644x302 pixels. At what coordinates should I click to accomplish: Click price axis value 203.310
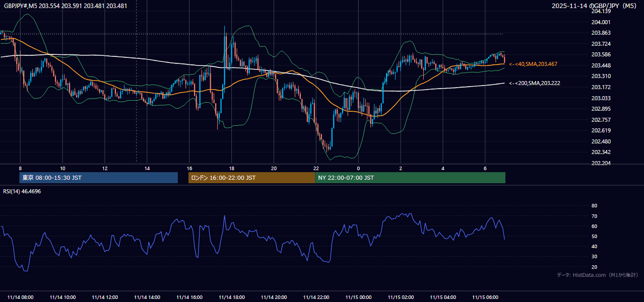(601, 76)
